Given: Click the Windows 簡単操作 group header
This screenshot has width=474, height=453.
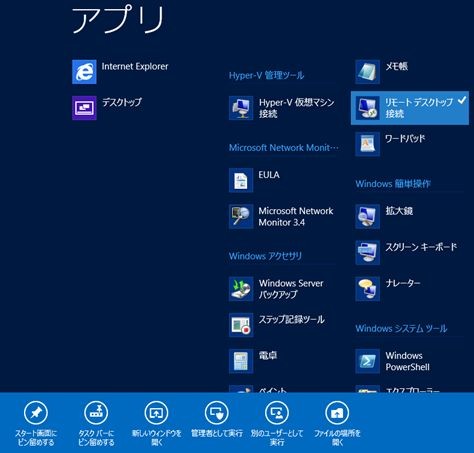Looking at the screenshot, I should tap(393, 184).
